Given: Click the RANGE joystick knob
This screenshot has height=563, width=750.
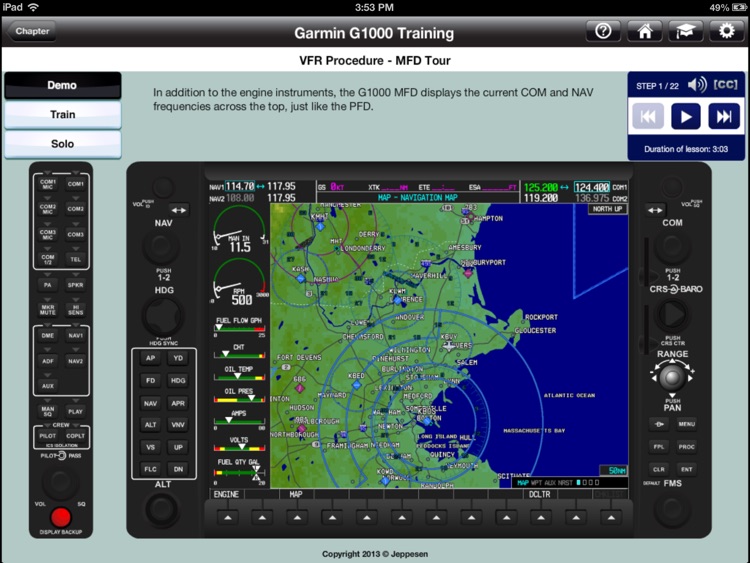Looking at the screenshot, I should (x=672, y=377).
